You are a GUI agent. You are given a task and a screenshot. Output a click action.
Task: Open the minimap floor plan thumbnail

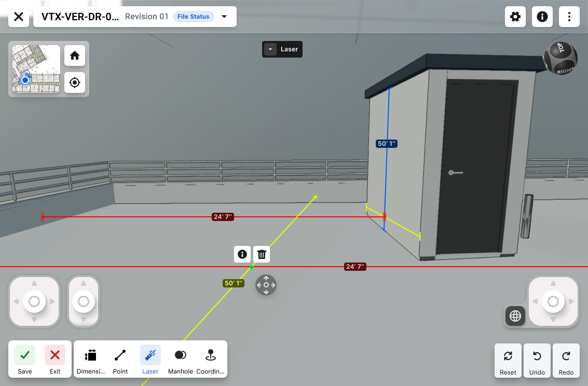(x=36, y=68)
